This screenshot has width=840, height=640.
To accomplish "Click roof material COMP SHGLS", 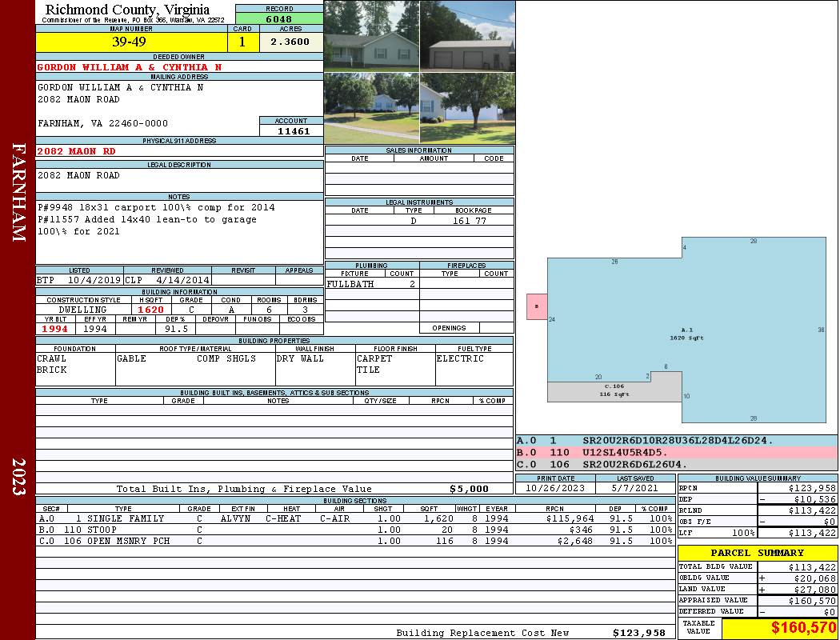I will [226, 359].
